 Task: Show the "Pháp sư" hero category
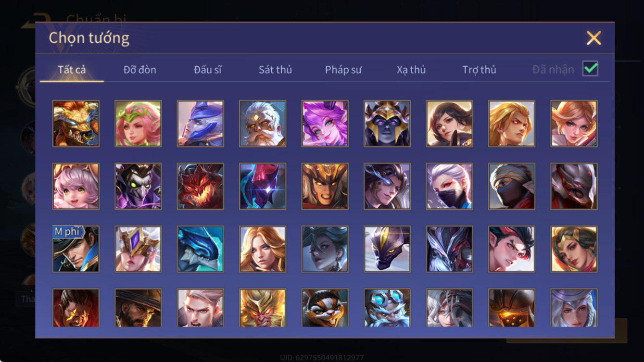343,70
